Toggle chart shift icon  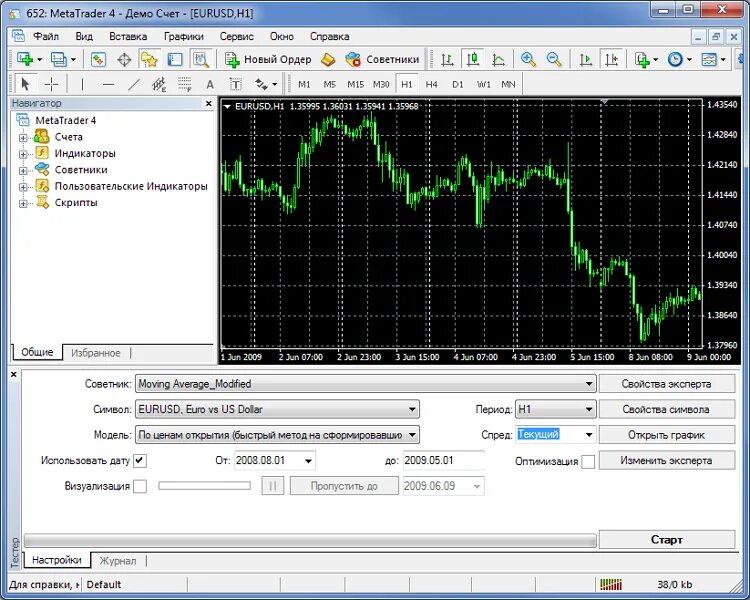611,59
